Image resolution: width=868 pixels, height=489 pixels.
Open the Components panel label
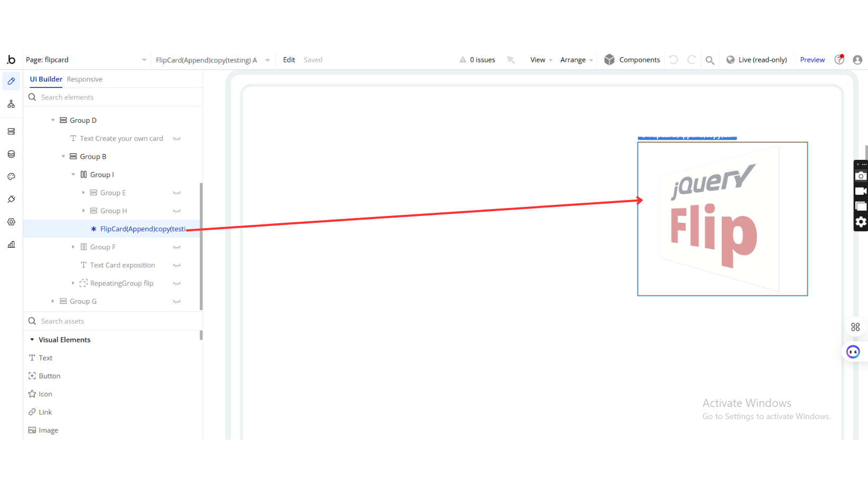pyautogui.click(x=639, y=60)
